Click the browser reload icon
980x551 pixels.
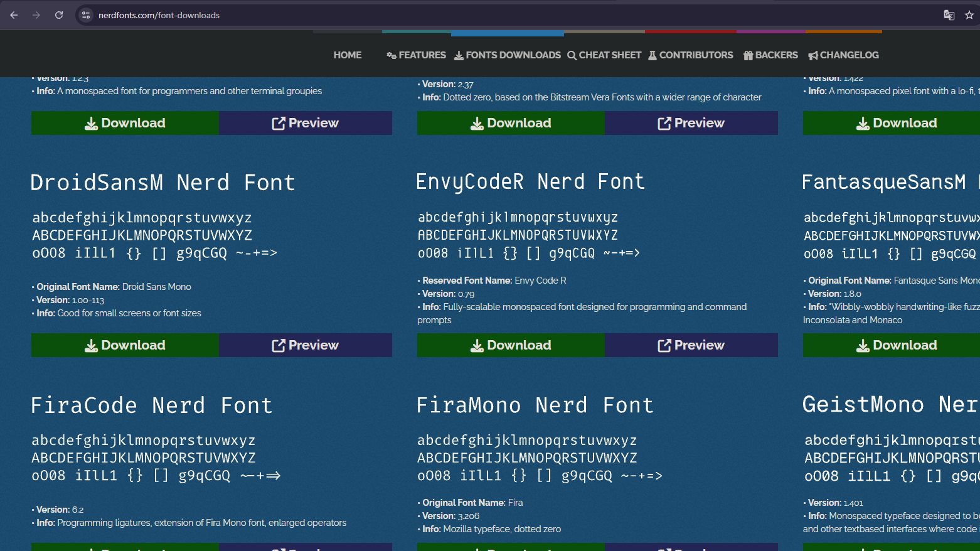click(59, 14)
